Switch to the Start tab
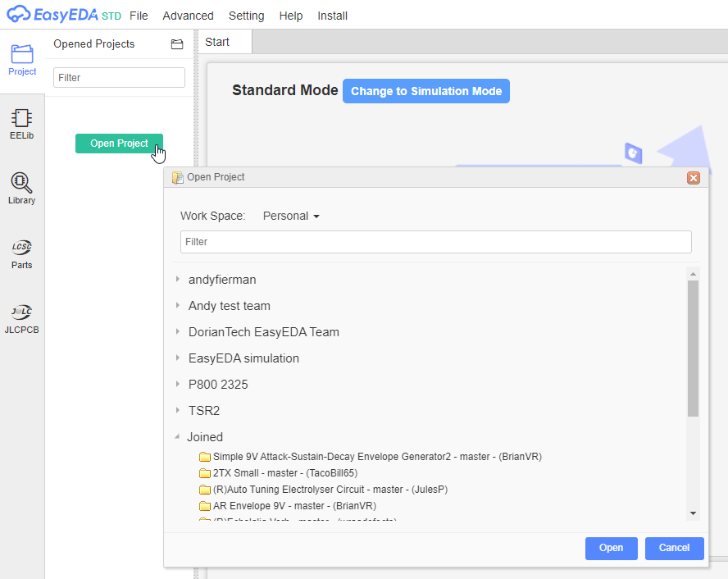This screenshot has height=579, width=728. (225, 42)
